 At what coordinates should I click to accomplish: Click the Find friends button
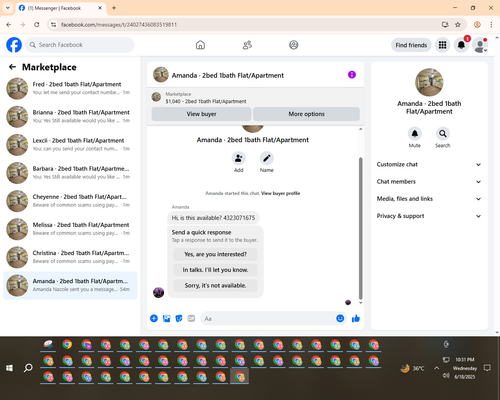tap(411, 45)
